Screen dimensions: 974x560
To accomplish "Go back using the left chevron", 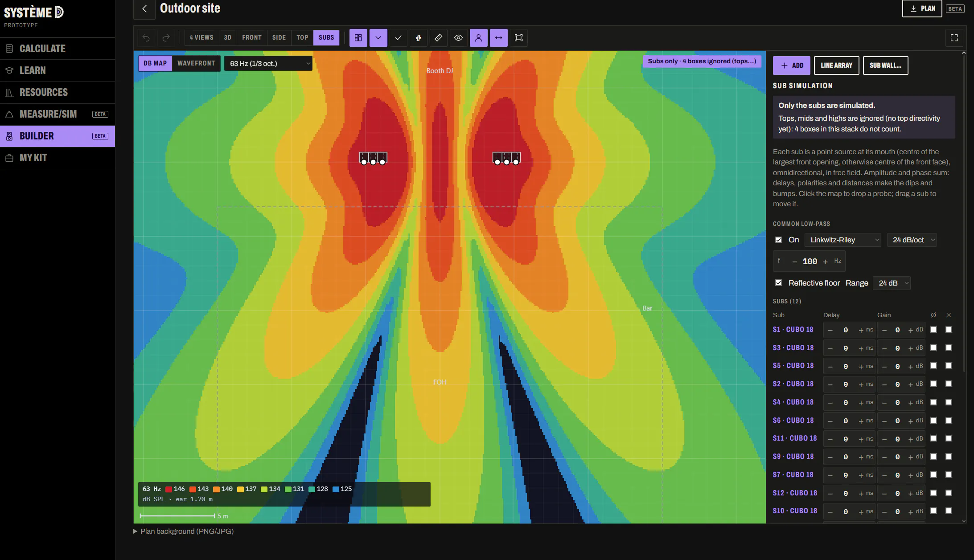I will coord(144,9).
